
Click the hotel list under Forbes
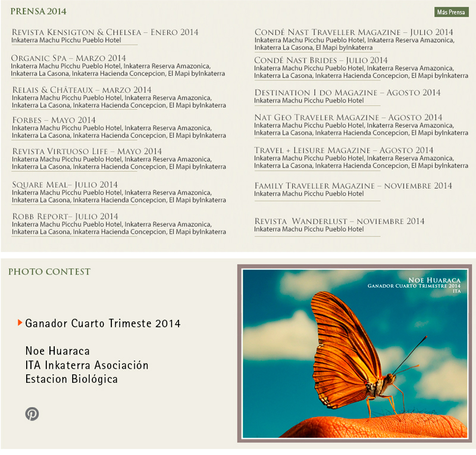coord(119,132)
